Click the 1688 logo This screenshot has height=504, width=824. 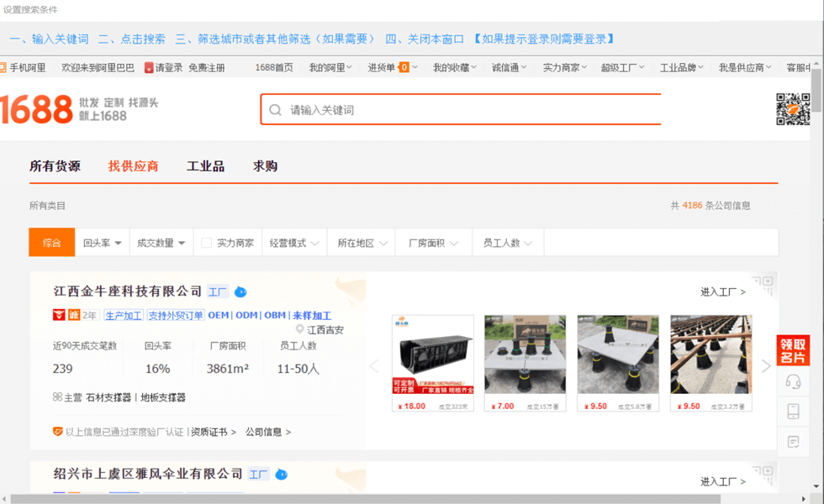36,109
